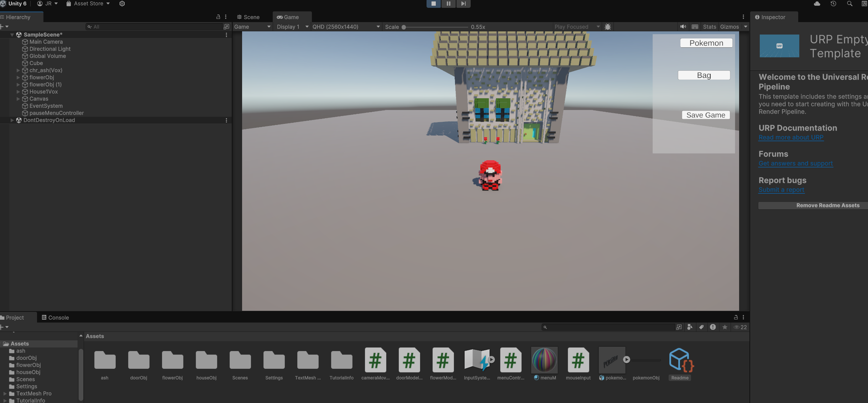The height and width of the screenshot is (403, 868).
Task: Click the Save Game button
Action: coord(706,115)
